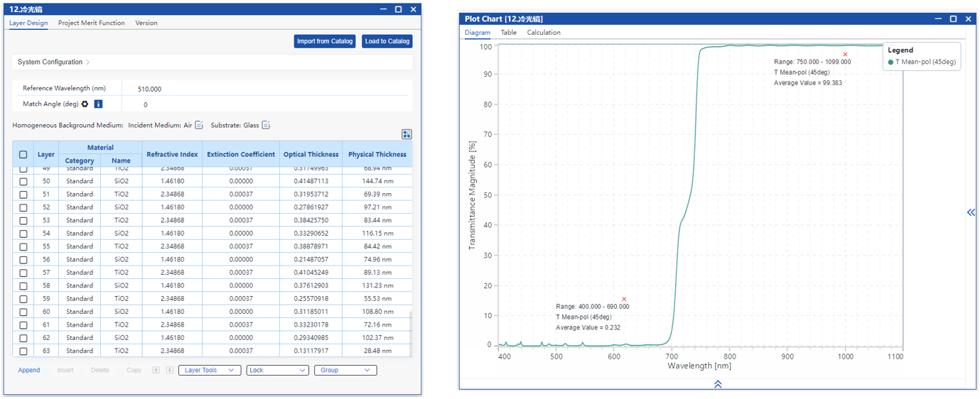
Task: Open Match Angle gear settings
Action: (x=85, y=104)
